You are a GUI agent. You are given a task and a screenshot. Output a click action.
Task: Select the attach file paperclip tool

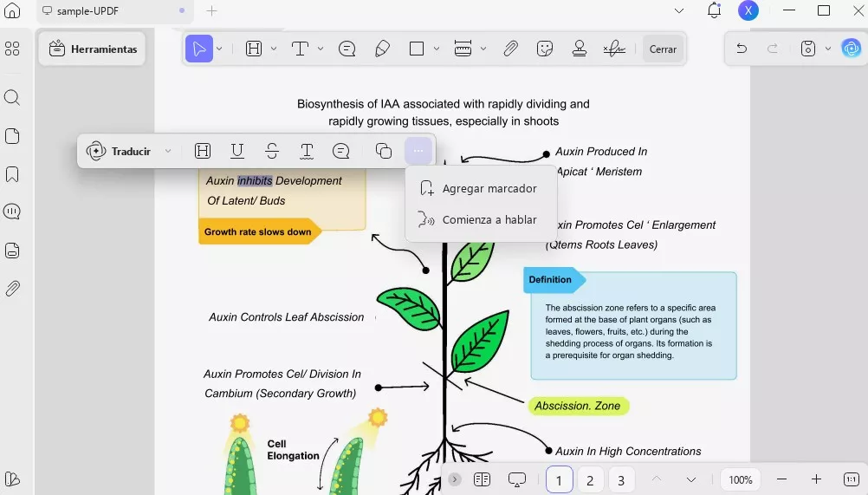coord(510,49)
